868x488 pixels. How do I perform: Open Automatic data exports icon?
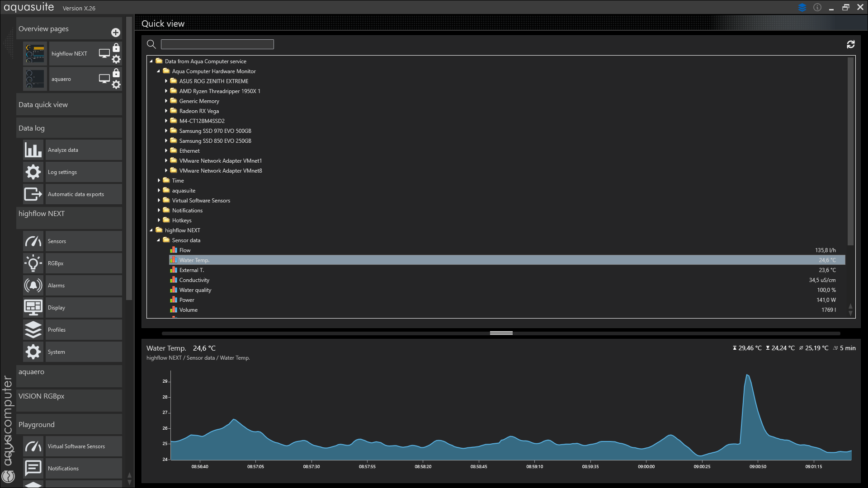(x=33, y=194)
